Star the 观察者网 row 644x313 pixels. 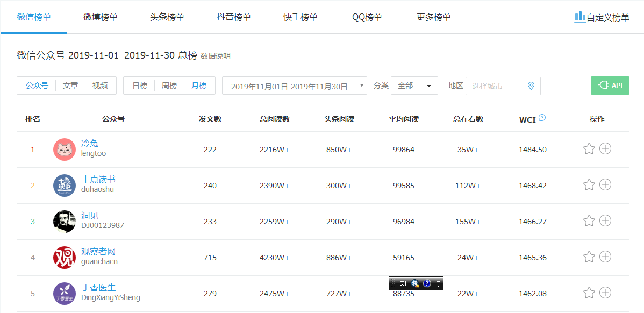[589, 257]
